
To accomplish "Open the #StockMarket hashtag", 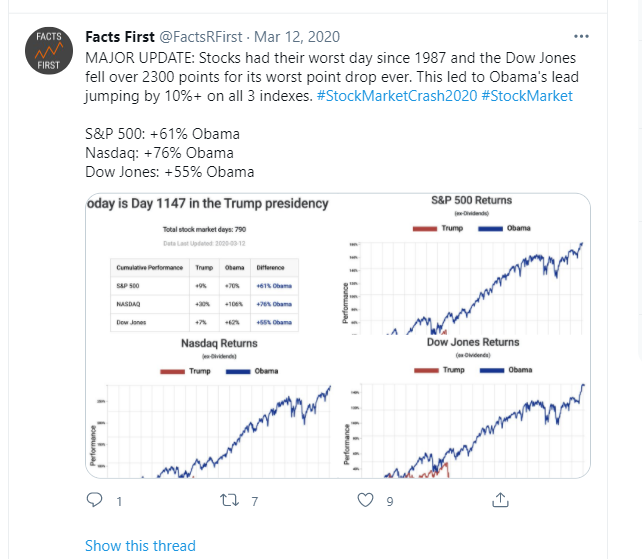I will [528, 96].
